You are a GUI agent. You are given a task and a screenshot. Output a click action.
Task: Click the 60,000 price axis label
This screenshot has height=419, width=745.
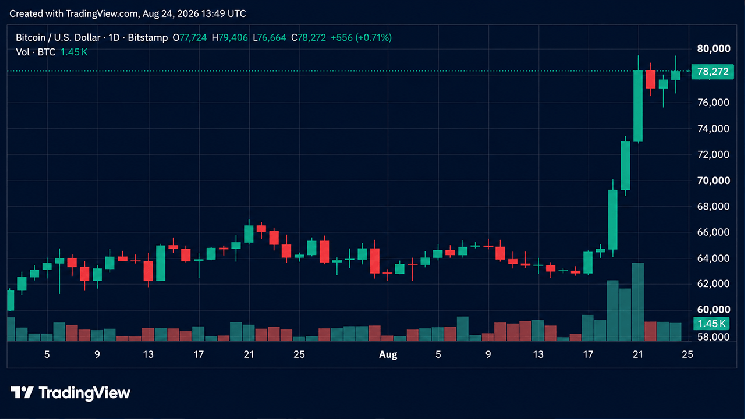click(x=713, y=310)
